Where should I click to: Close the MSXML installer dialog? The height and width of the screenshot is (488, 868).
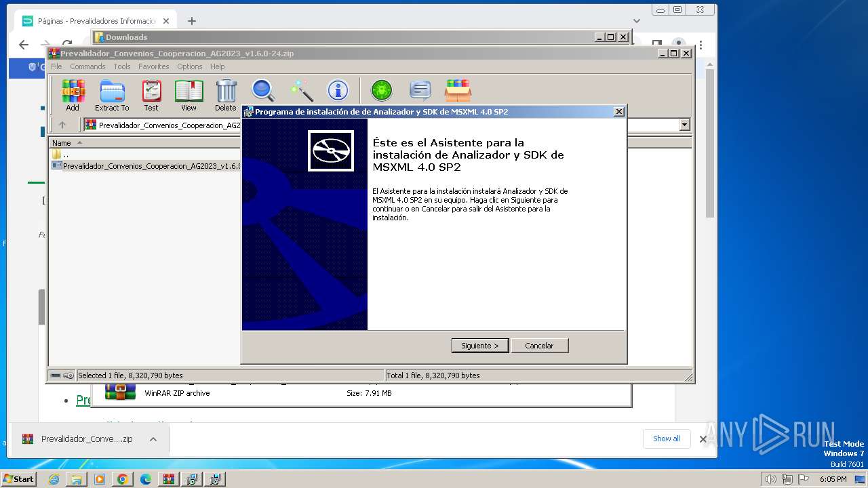pyautogui.click(x=618, y=112)
